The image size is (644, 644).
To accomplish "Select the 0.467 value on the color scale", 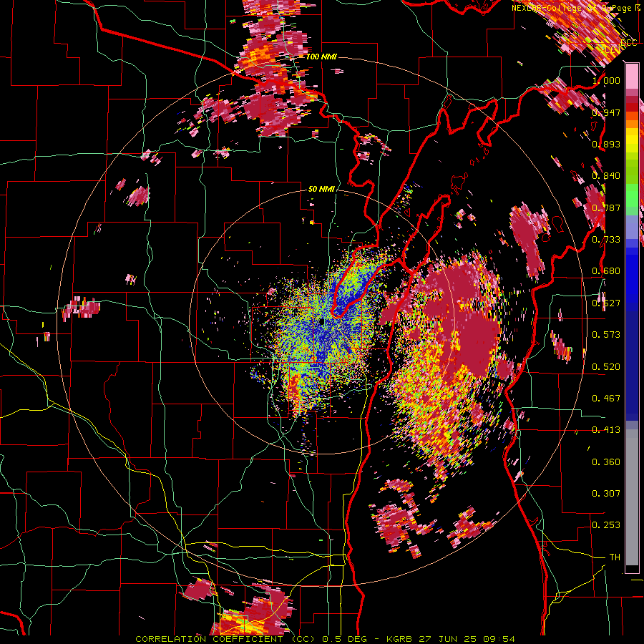I will pyautogui.click(x=606, y=398).
